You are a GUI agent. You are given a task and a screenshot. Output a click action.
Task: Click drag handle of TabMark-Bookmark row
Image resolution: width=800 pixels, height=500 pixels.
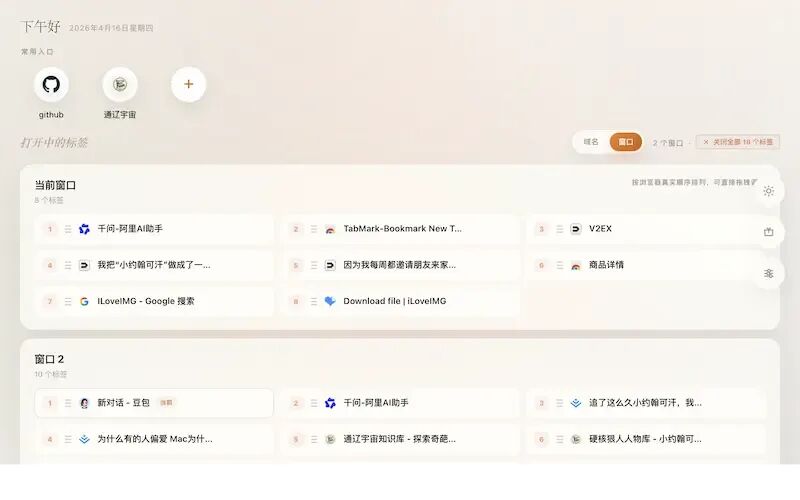pos(314,229)
